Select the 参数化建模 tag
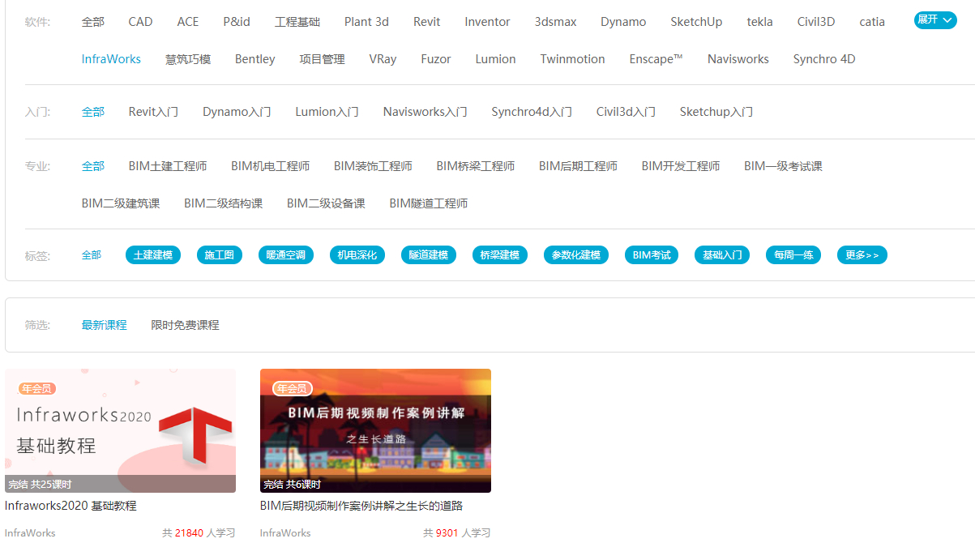 [x=576, y=255]
